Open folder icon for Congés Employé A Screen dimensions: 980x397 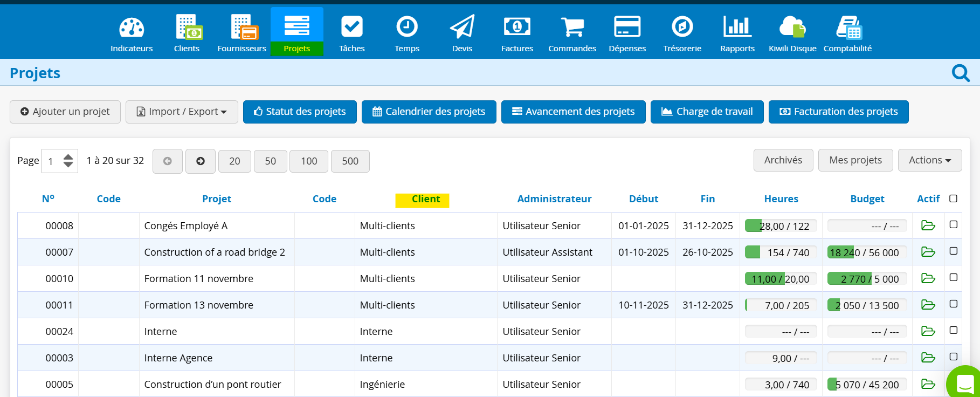point(928,225)
